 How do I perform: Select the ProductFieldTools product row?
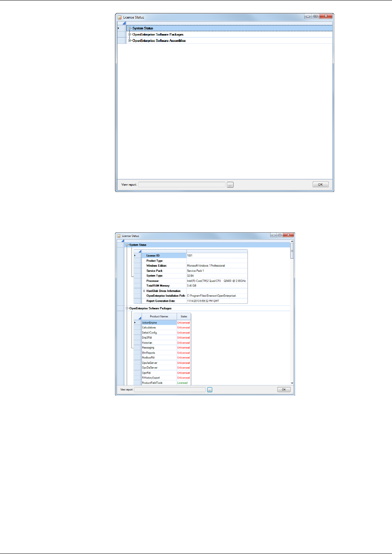click(x=159, y=383)
